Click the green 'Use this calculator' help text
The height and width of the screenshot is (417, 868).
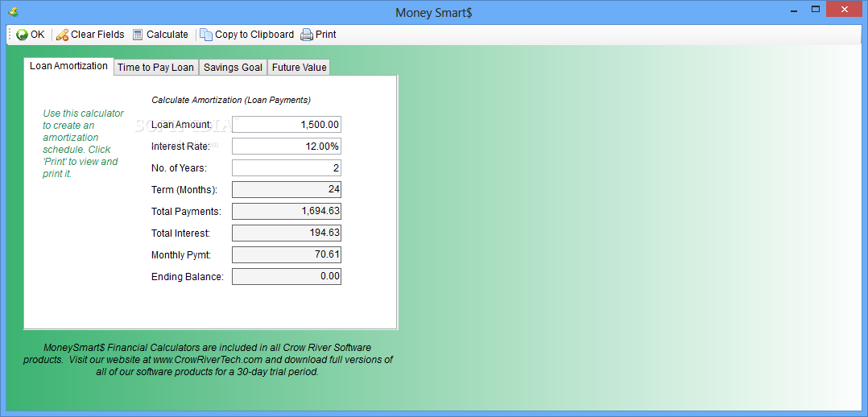pyautogui.click(x=83, y=143)
